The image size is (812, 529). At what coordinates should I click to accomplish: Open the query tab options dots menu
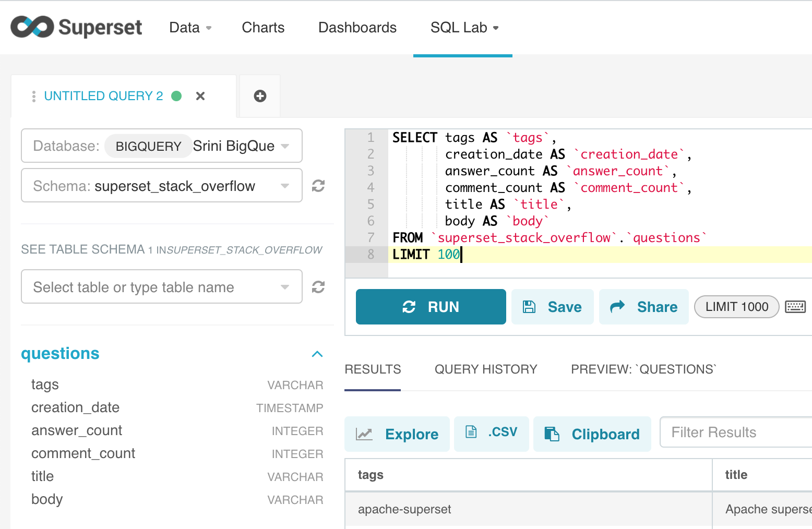(34, 96)
